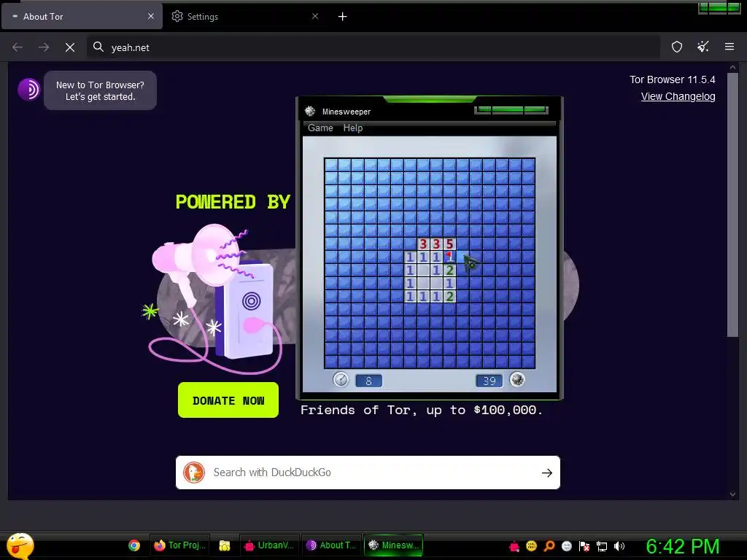Switch to Minesw... taskbar item
The width and height of the screenshot is (747, 560).
(393, 545)
